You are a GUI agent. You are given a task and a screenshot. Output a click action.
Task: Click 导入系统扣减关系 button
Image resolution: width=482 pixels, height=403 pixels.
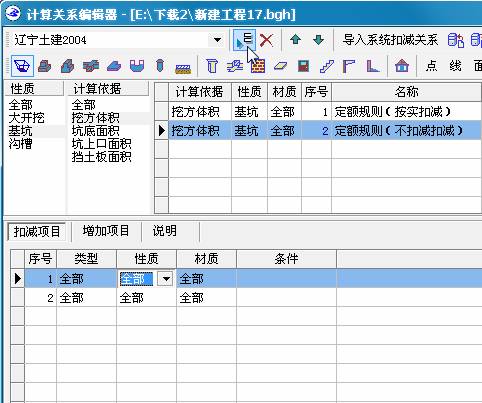(390, 40)
